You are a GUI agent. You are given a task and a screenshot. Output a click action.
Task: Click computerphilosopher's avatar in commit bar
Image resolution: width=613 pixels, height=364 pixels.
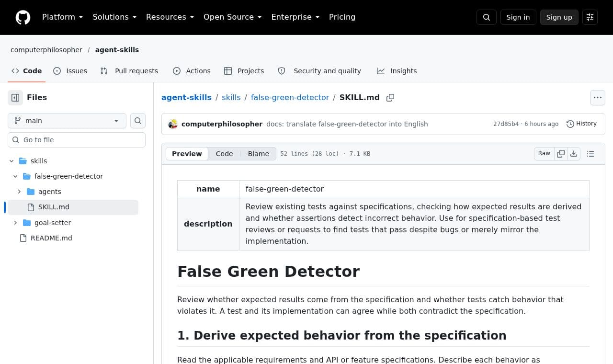tap(173, 124)
